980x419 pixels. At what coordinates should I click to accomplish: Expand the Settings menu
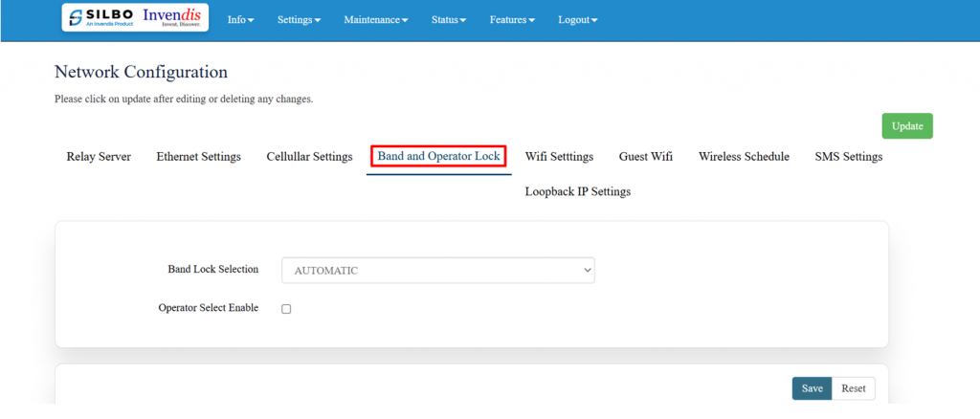click(299, 20)
